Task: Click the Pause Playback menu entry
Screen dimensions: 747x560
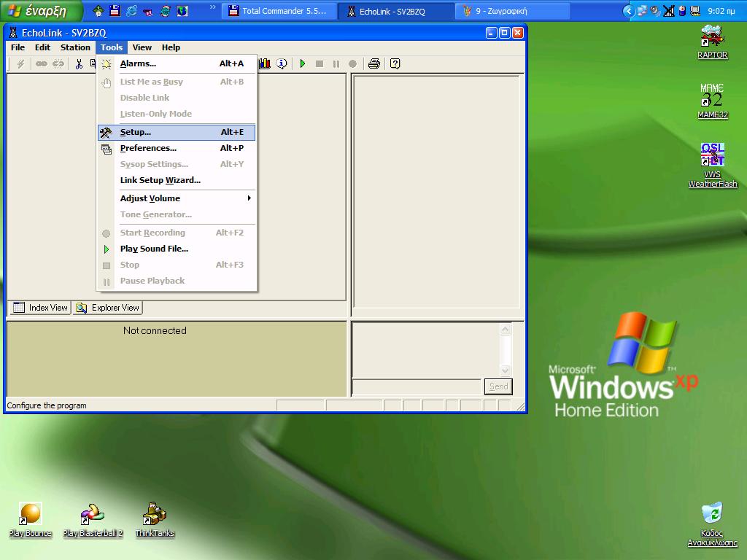Action: coord(177,281)
